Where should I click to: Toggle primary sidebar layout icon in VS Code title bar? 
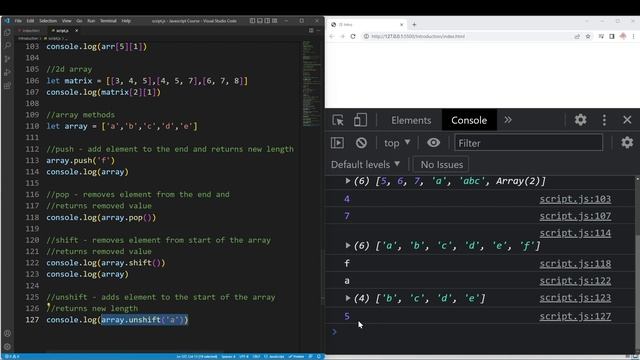252,20
